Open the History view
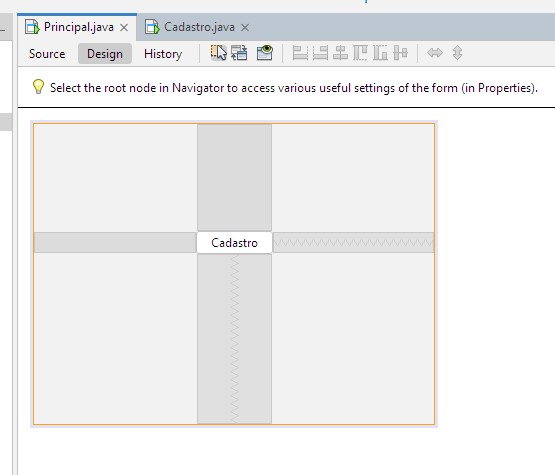555x475 pixels. pyautogui.click(x=163, y=54)
